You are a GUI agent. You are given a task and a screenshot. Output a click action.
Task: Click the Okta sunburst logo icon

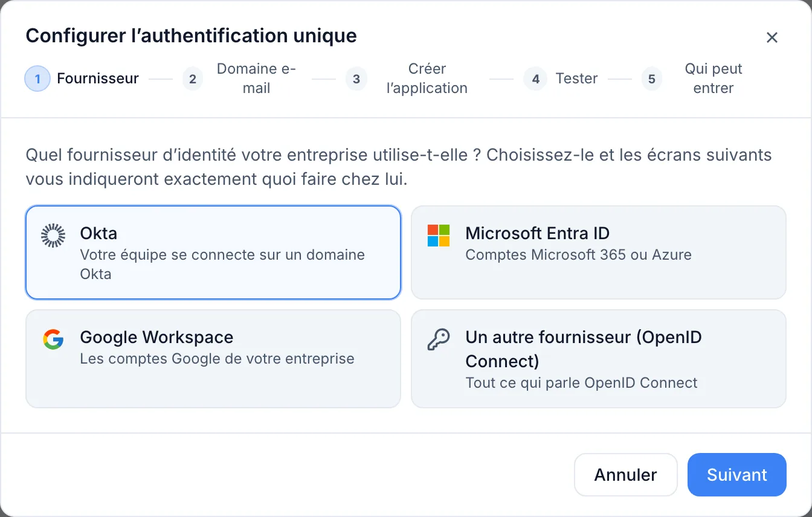click(53, 236)
